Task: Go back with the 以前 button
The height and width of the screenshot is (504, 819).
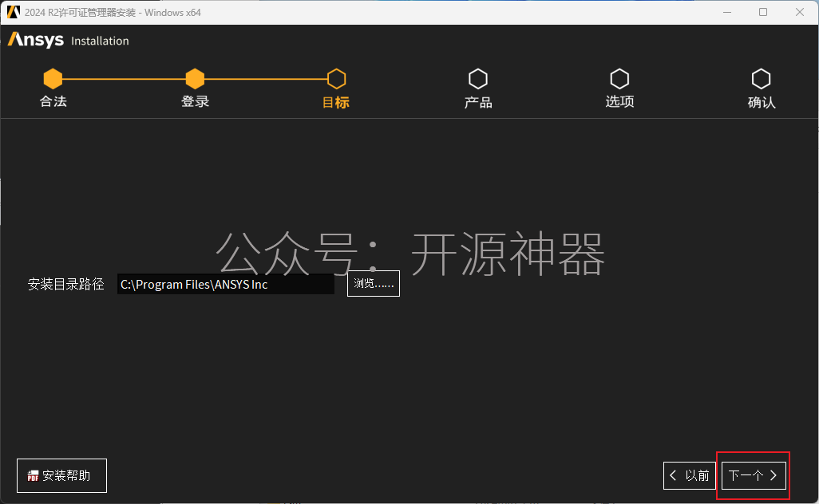Action: tap(690, 475)
